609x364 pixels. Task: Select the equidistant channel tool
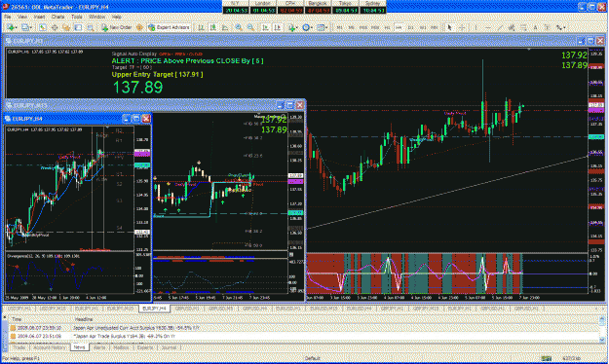click(512, 27)
